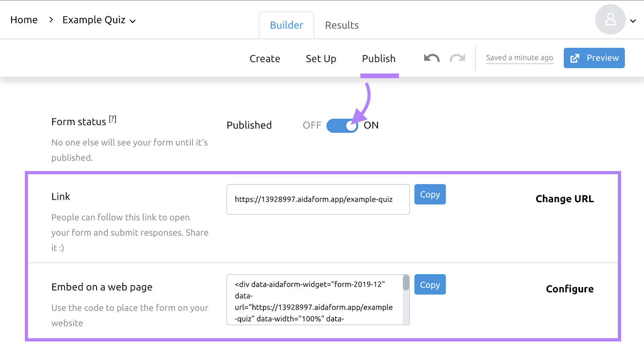Click the breadcrumb separator arrow after Home
The width and height of the screenshot is (644, 358).
51,20
